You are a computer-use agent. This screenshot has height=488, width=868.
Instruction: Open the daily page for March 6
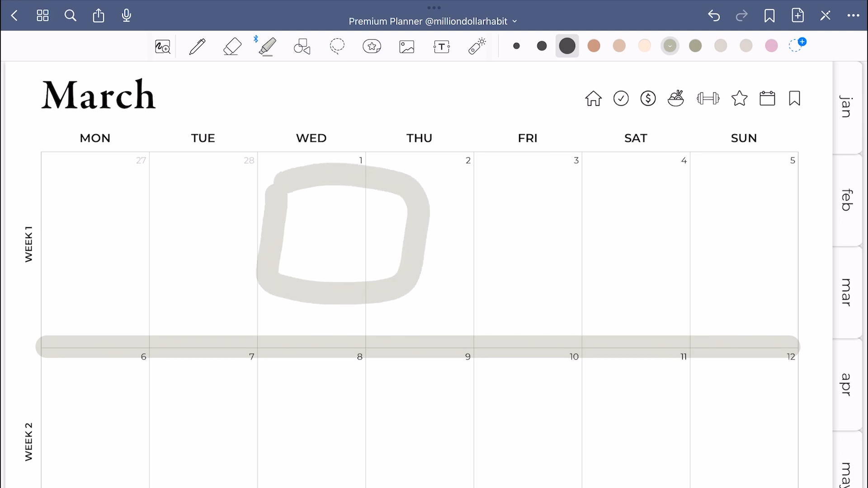144,357
